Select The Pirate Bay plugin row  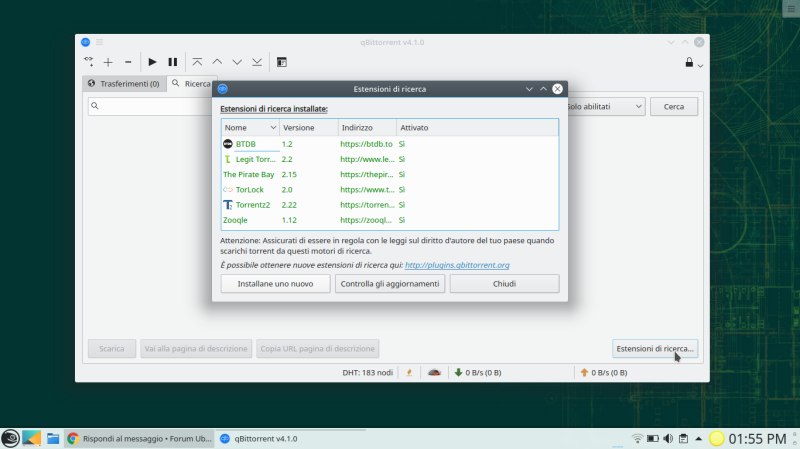[390, 174]
